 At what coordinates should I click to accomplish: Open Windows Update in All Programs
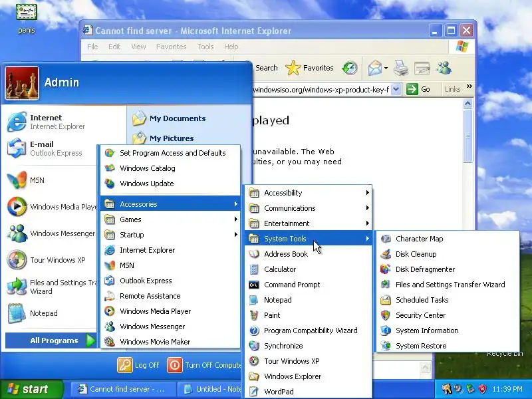tap(170, 184)
